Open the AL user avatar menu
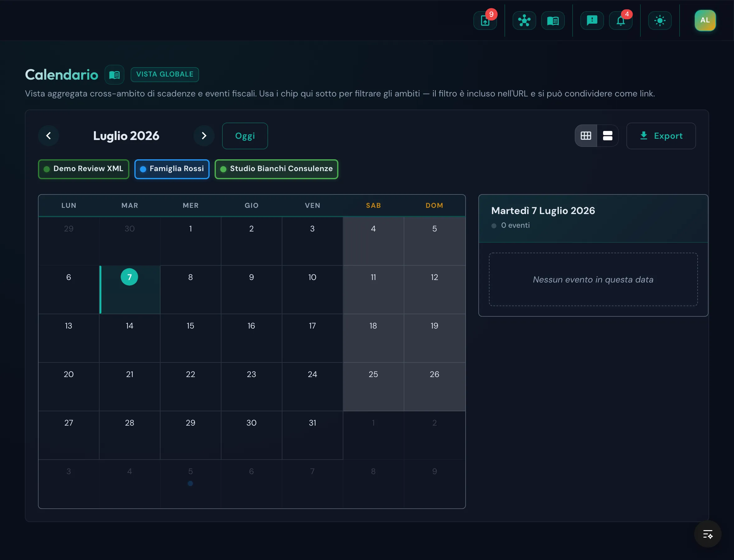This screenshot has width=734, height=560. (705, 20)
